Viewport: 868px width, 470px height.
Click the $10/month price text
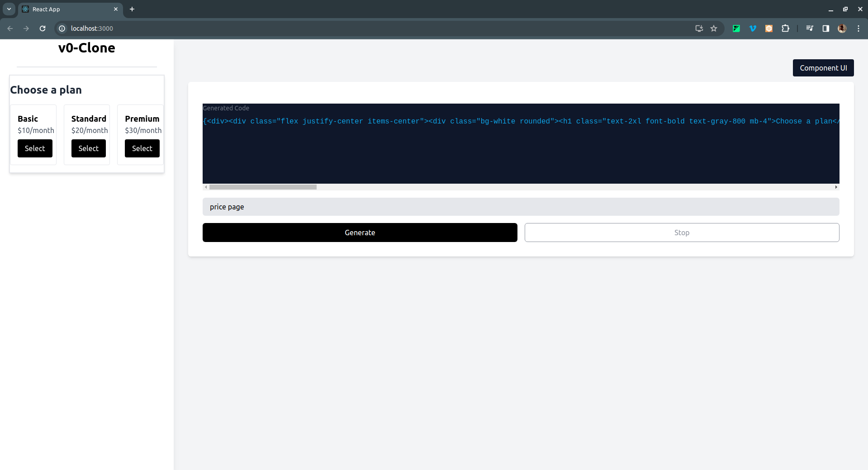(x=36, y=130)
